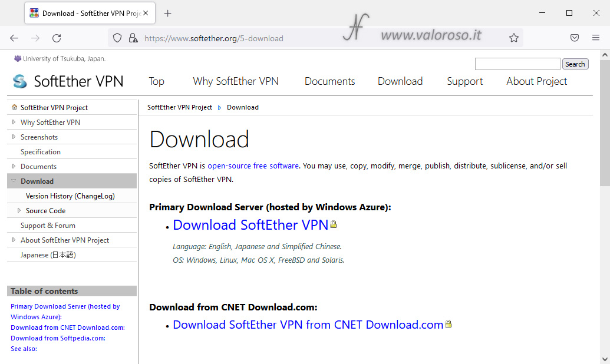
Task: Click the breadcrumb arrow before Download
Action: coord(219,108)
